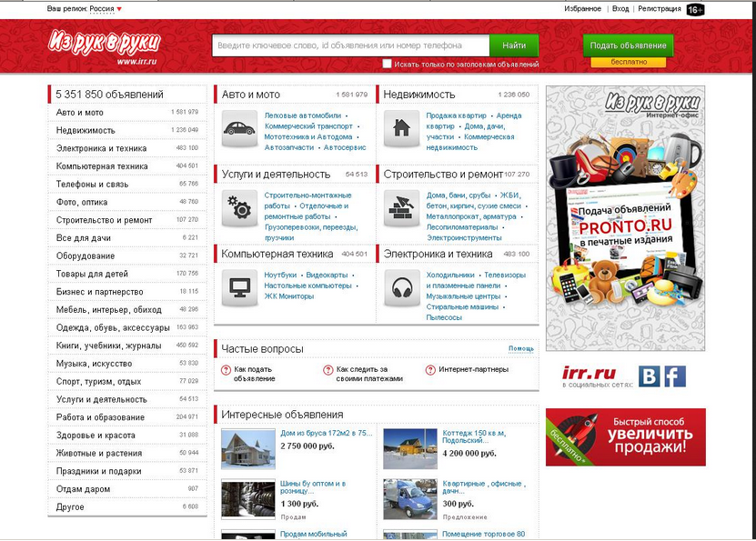756x541 pixels.
Task: Click the Авто и мото section heading
Action: pos(251,95)
